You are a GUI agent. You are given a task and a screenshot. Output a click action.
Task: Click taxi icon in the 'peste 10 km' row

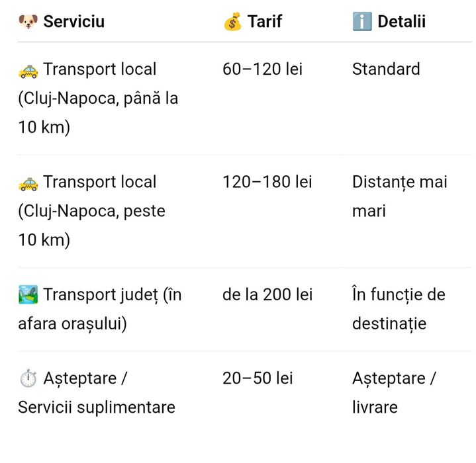tap(28, 183)
